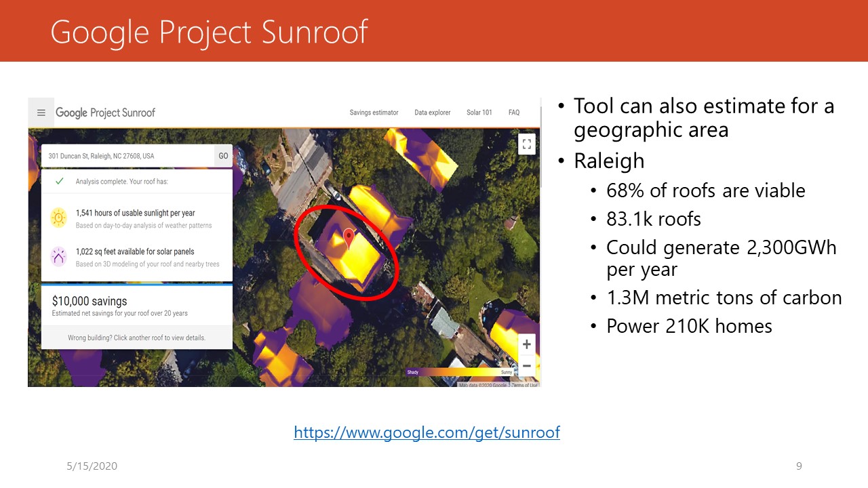Click the green analysis complete checkmark
The image size is (868, 488).
point(60,182)
